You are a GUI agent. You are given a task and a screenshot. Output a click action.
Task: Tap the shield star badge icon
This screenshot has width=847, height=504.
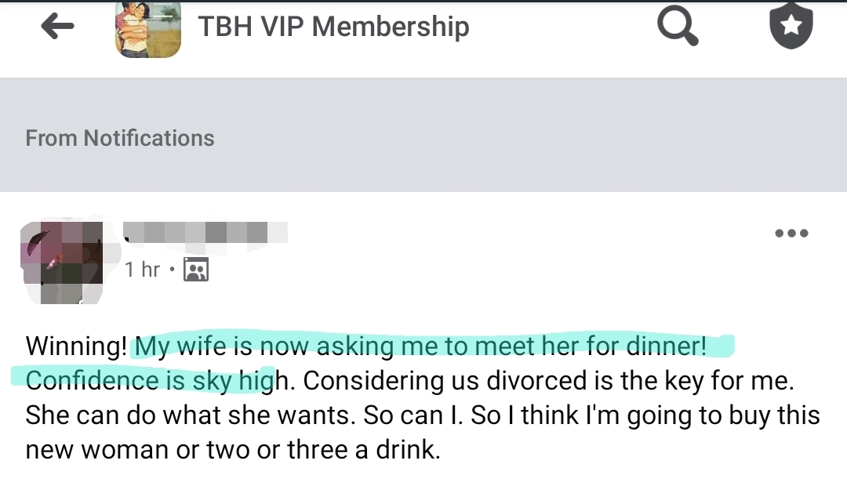[x=791, y=26]
